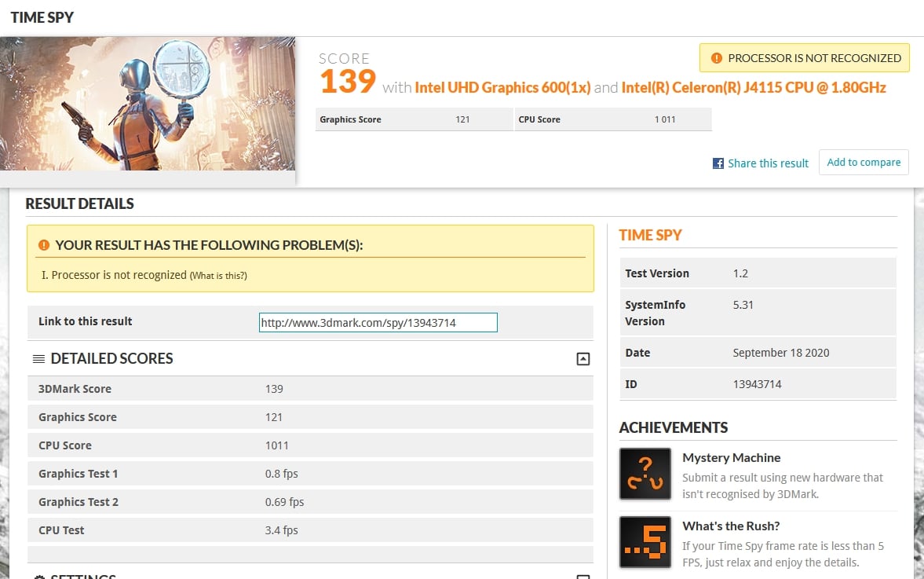This screenshot has width=924, height=579.
Task: Click the CPU Test row label
Action: point(61,530)
